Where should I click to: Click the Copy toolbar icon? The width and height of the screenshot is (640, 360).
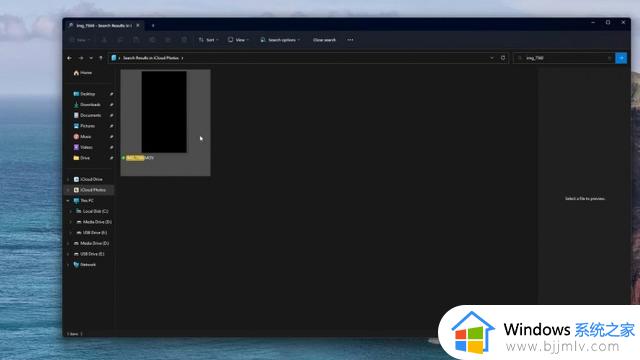coord(120,40)
